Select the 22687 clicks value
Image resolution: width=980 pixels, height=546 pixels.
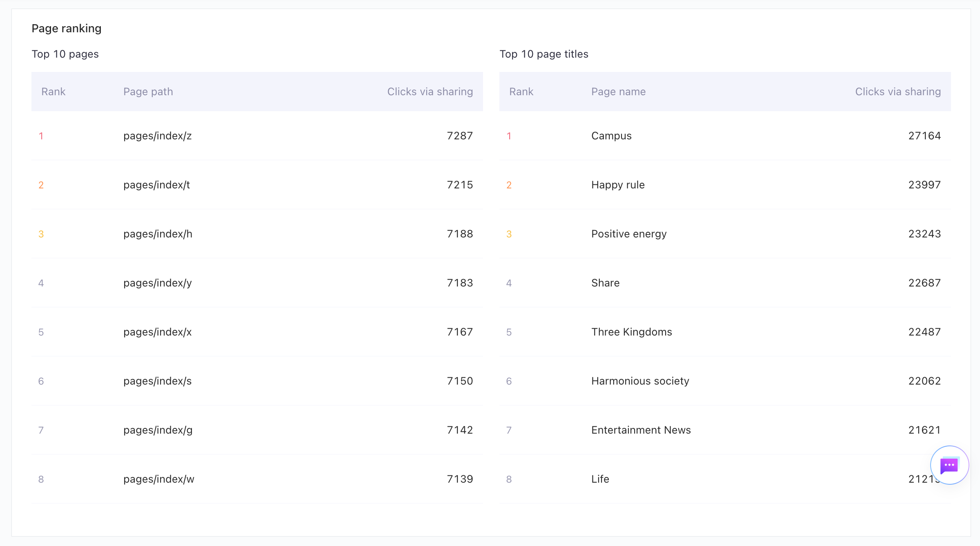[x=924, y=283]
